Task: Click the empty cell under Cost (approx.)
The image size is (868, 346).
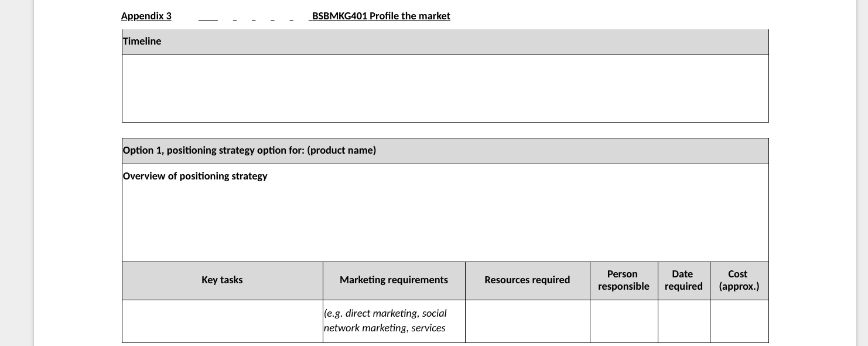Action: click(x=739, y=321)
